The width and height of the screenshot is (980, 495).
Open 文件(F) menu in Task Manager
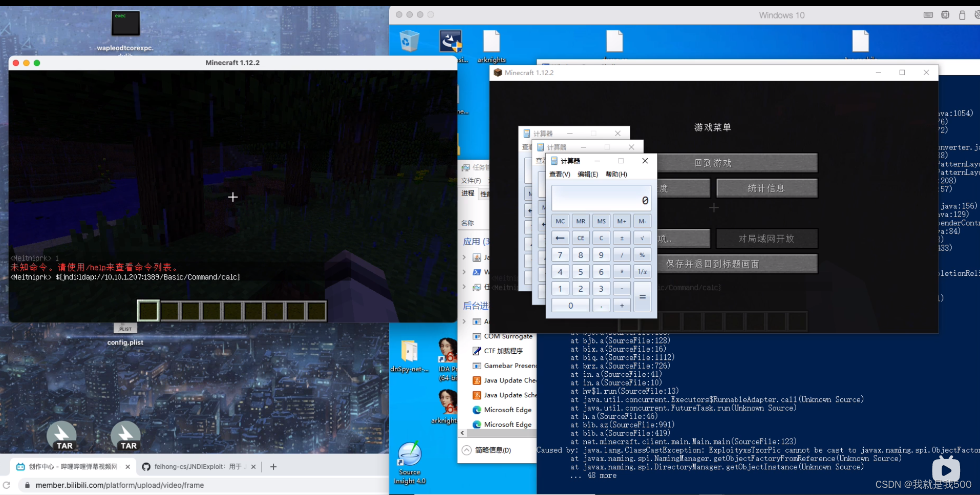tap(471, 181)
